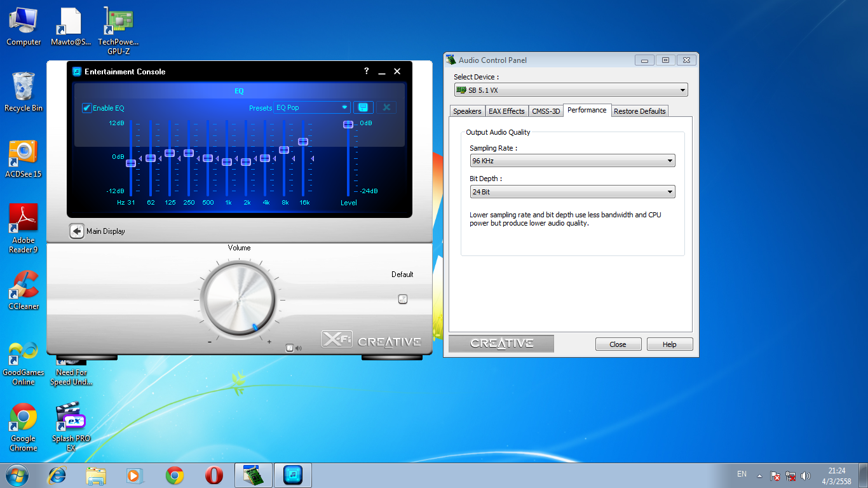Open Chrome from the taskbar
The width and height of the screenshot is (868, 488).
click(x=175, y=475)
